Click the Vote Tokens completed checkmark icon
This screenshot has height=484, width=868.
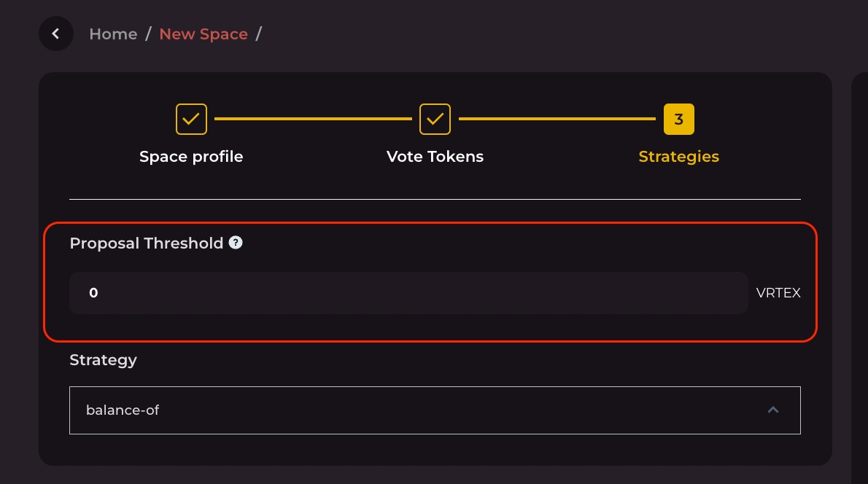435,119
